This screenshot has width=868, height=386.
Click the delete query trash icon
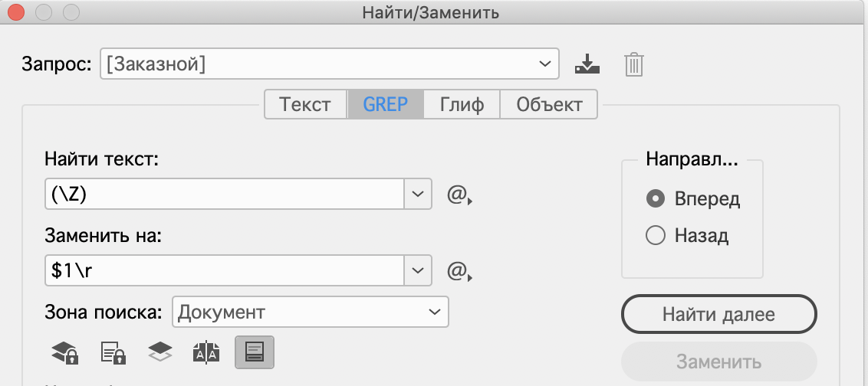pyautogui.click(x=633, y=64)
